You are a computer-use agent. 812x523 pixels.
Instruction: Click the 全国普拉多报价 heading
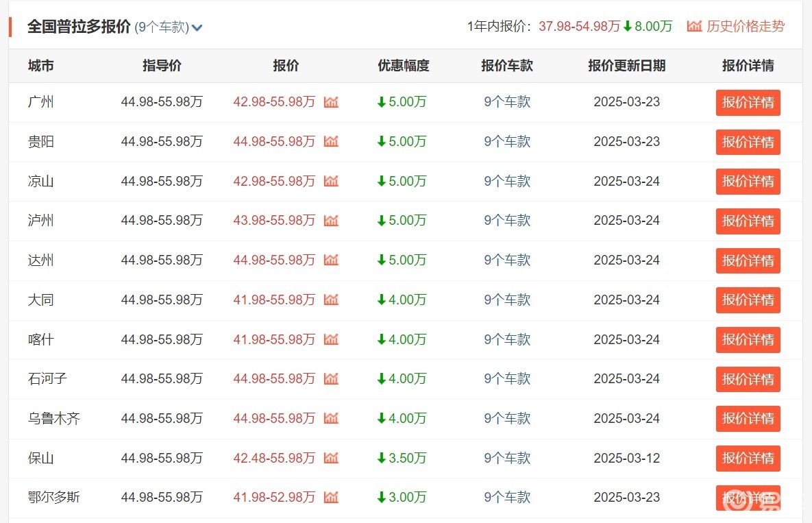tap(79, 27)
